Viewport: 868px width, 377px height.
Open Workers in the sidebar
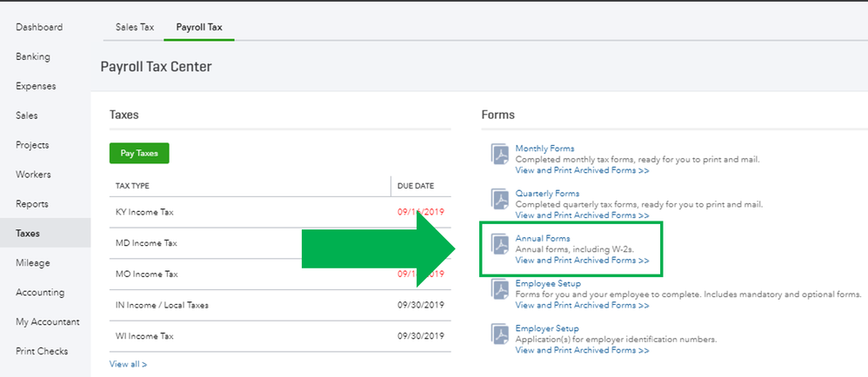[x=33, y=174]
